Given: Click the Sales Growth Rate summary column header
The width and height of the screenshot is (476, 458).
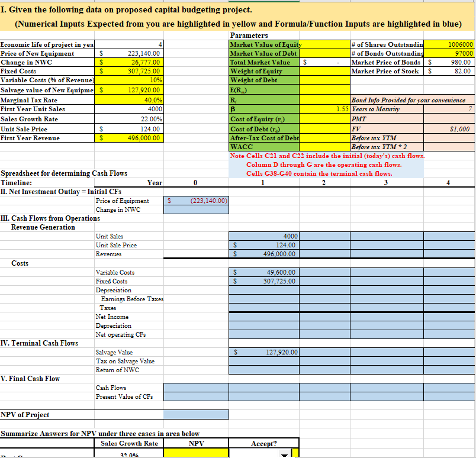Looking at the screenshot, I should (129, 443).
